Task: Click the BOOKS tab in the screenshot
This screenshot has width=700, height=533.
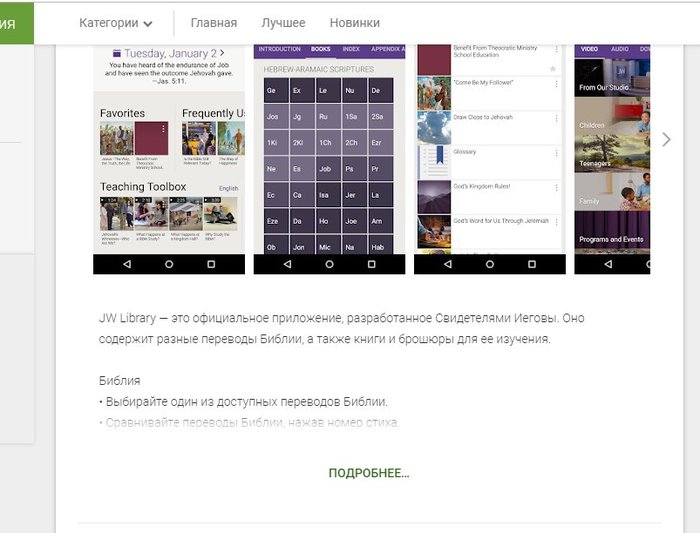Action: (321, 49)
